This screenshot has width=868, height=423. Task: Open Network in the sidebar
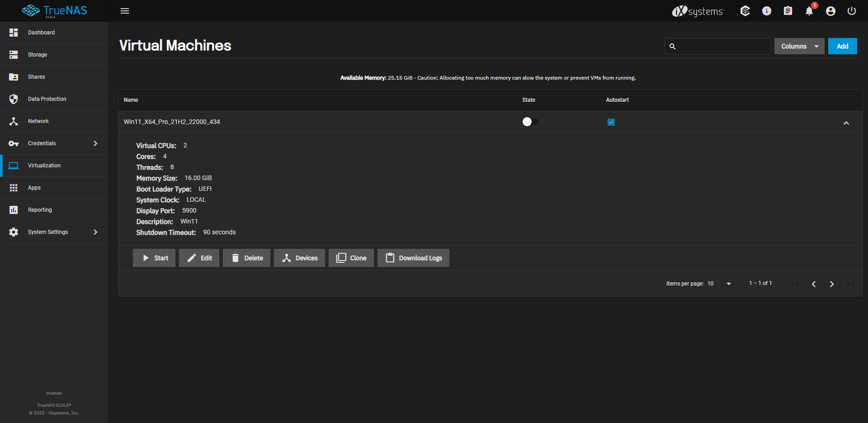[x=54, y=121]
